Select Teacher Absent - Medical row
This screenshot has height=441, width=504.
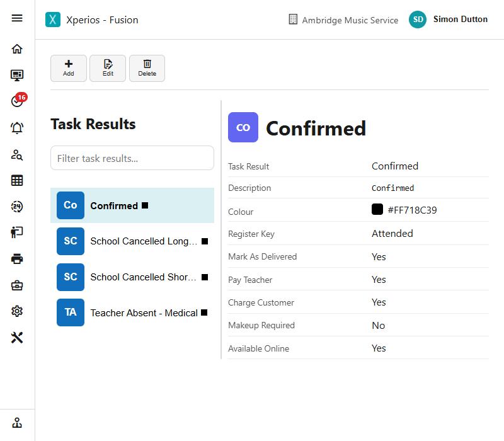coord(132,312)
